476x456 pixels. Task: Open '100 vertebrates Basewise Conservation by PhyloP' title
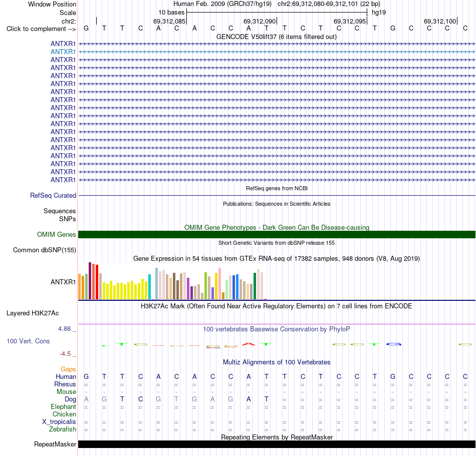pos(276,329)
